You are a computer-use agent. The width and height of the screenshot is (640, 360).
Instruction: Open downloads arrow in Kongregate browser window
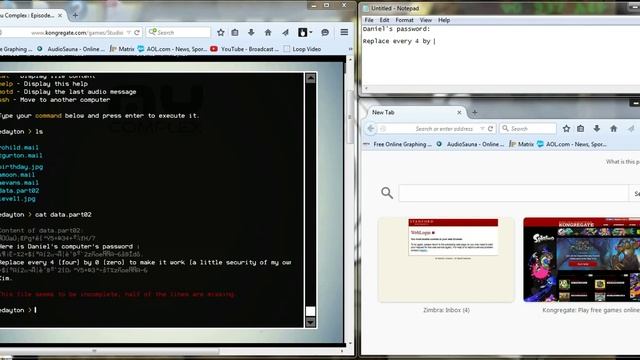[x=251, y=32]
